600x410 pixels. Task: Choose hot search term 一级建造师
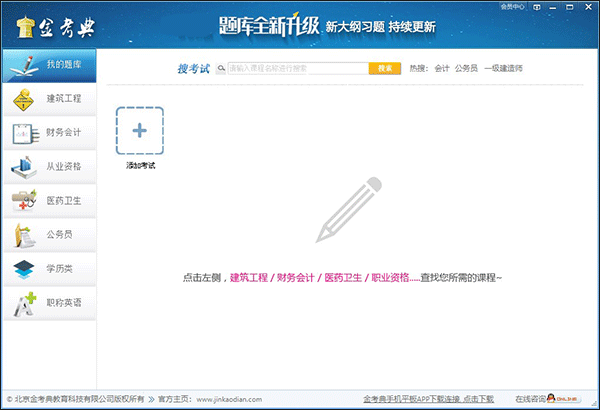[x=503, y=69]
